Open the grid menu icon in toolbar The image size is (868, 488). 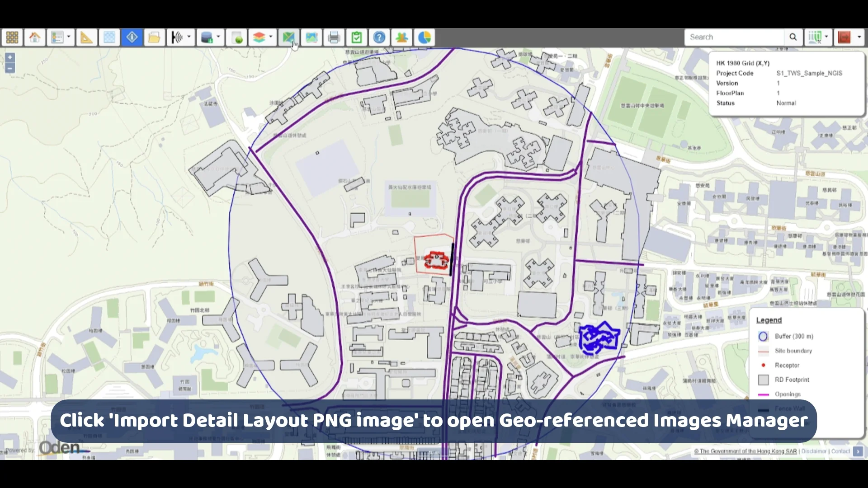click(12, 38)
